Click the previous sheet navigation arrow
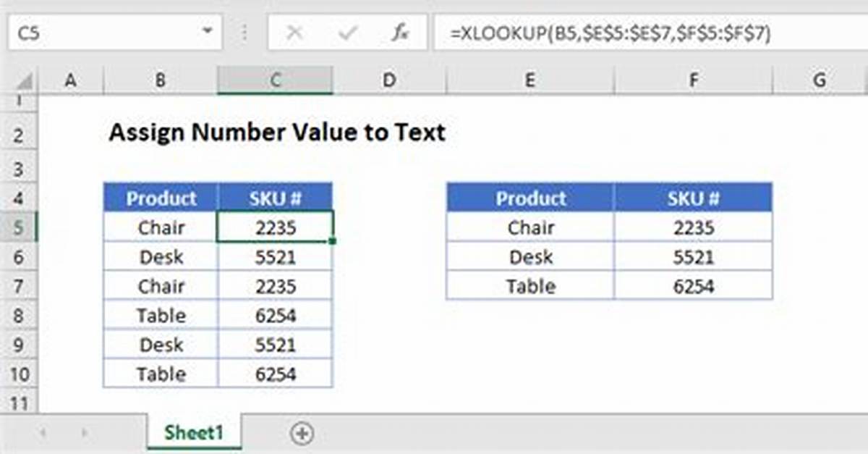The image size is (868, 454). click(43, 434)
